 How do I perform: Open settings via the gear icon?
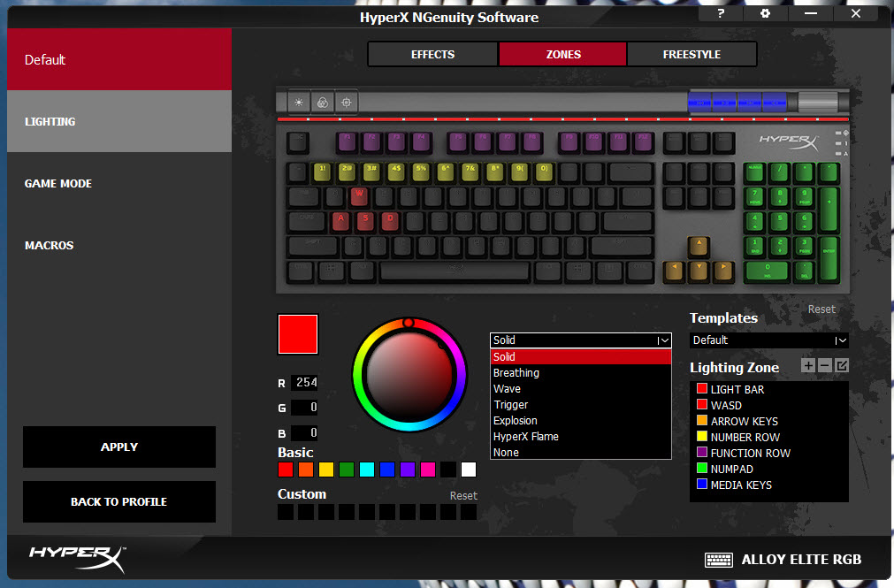[765, 12]
